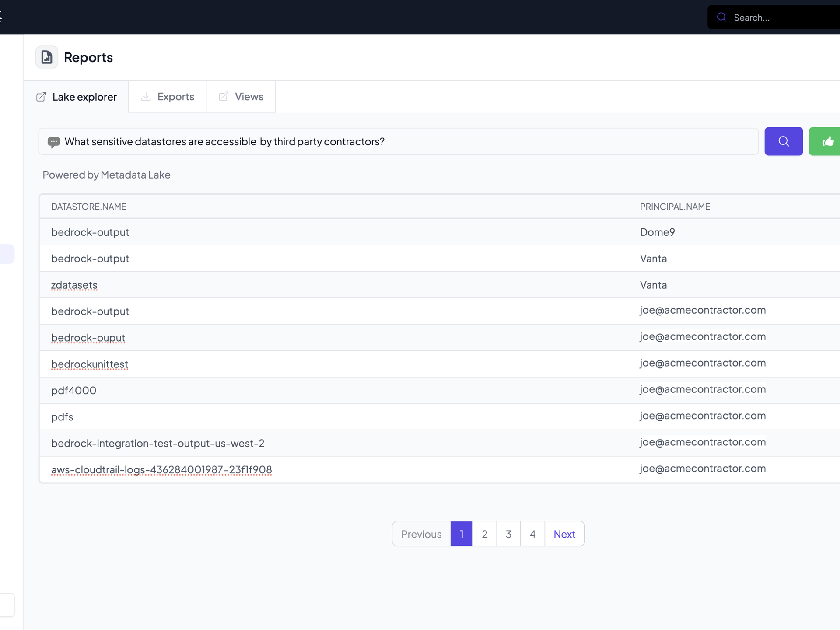Viewport: 840px width, 630px height.
Task: Jump to page 2 of results
Action: (485, 534)
